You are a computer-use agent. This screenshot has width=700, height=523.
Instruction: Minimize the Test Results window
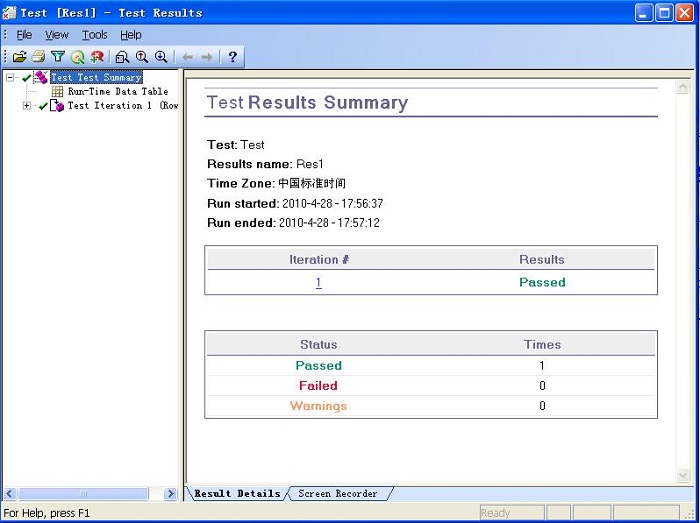[x=643, y=13]
